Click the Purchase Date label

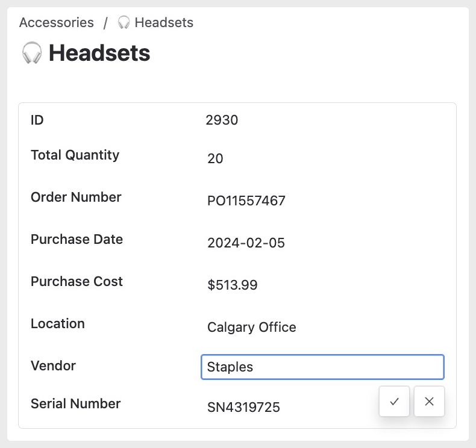(x=77, y=239)
